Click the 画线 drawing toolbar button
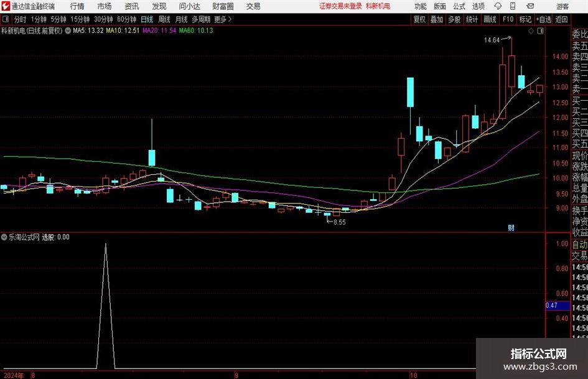The image size is (588, 379). [490, 19]
